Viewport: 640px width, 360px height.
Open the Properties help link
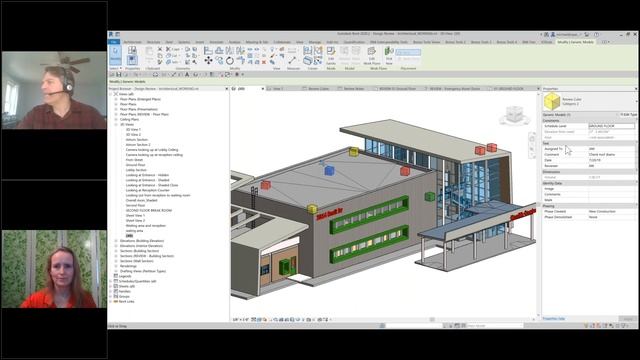(x=554, y=318)
